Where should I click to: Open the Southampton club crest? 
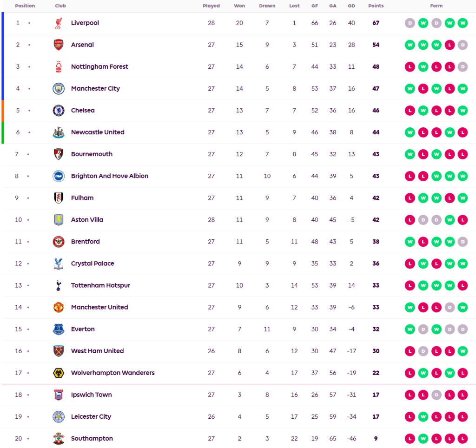[58, 438]
